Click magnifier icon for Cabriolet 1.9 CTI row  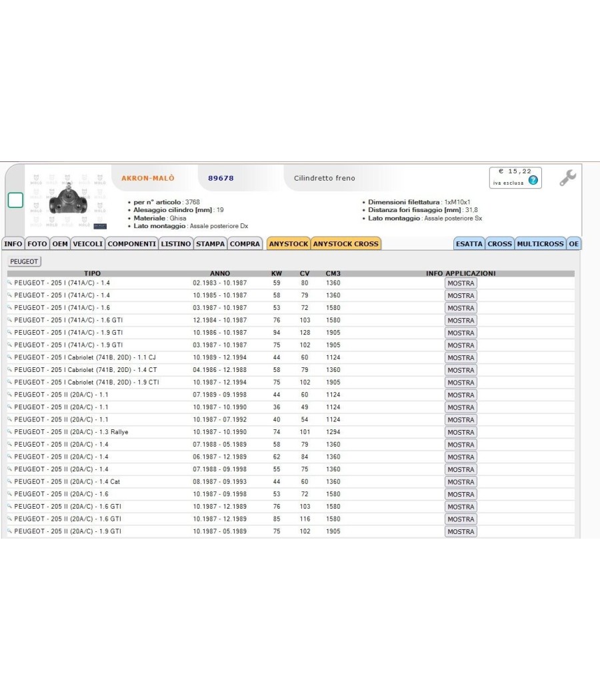pyautogui.click(x=9, y=382)
